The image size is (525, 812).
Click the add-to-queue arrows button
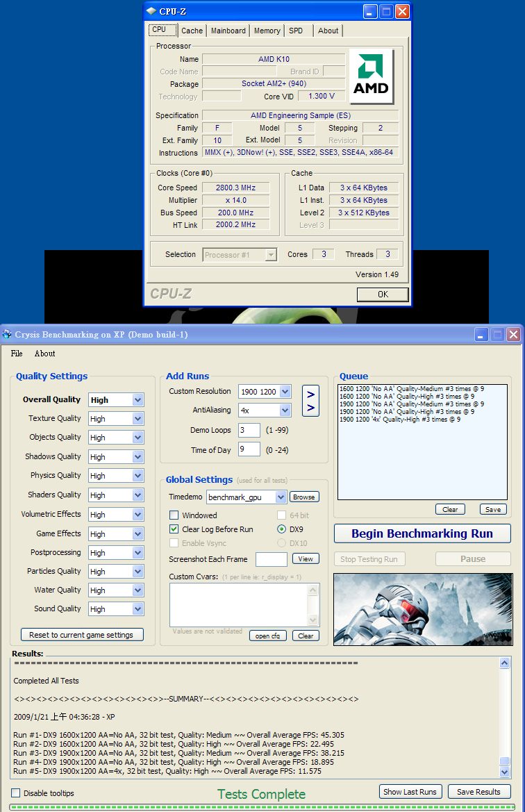pyautogui.click(x=310, y=401)
